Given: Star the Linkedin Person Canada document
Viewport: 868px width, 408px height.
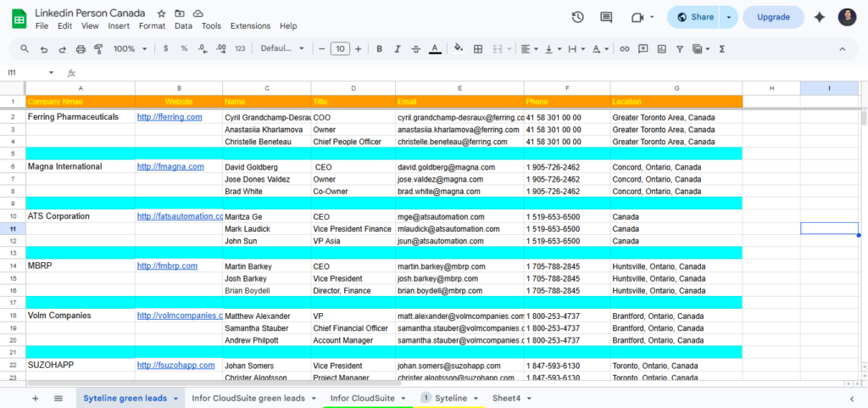Looking at the screenshot, I should tap(161, 14).
